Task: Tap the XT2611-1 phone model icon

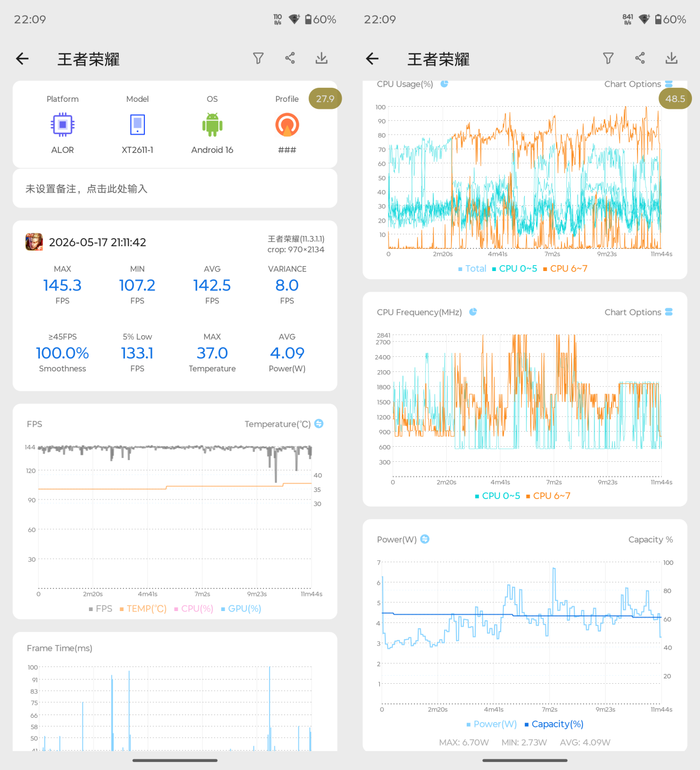Action: pyautogui.click(x=137, y=124)
